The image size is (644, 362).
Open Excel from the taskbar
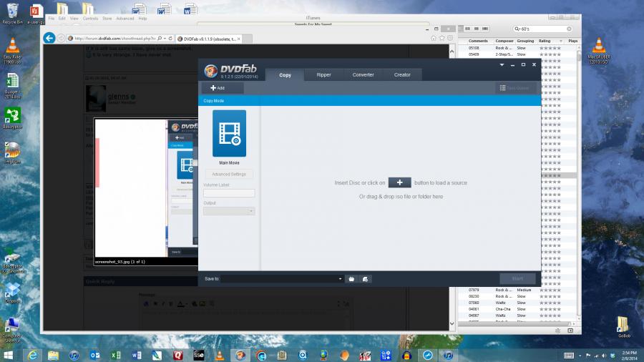[x=116, y=355]
